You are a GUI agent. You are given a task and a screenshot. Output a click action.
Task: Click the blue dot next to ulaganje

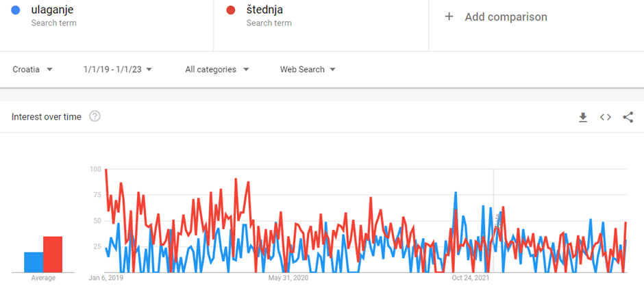[16, 10]
